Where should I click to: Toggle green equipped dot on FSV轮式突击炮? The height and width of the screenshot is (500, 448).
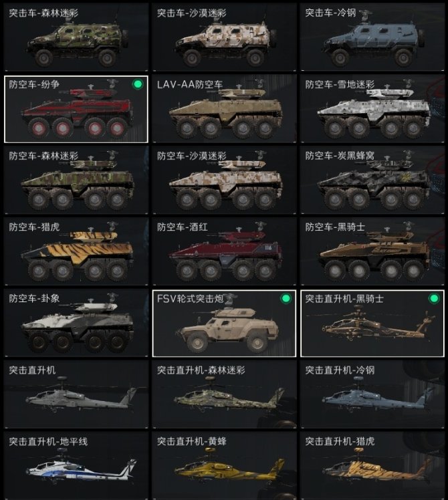[x=286, y=299]
